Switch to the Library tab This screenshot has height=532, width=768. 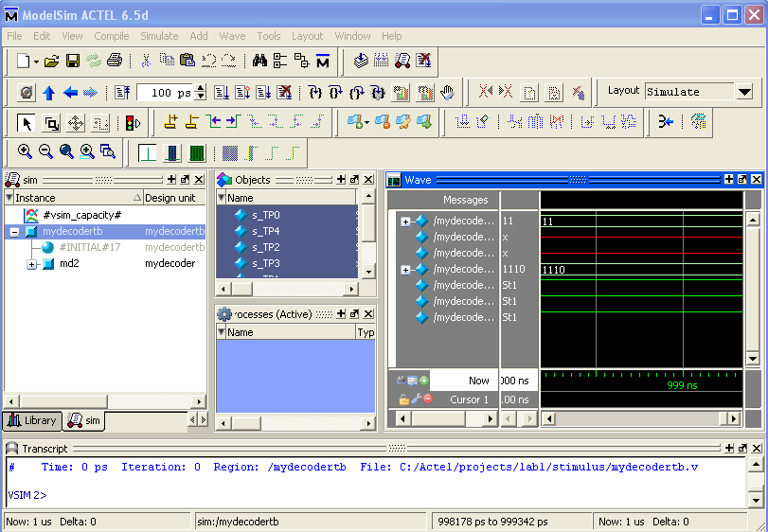point(32,420)
